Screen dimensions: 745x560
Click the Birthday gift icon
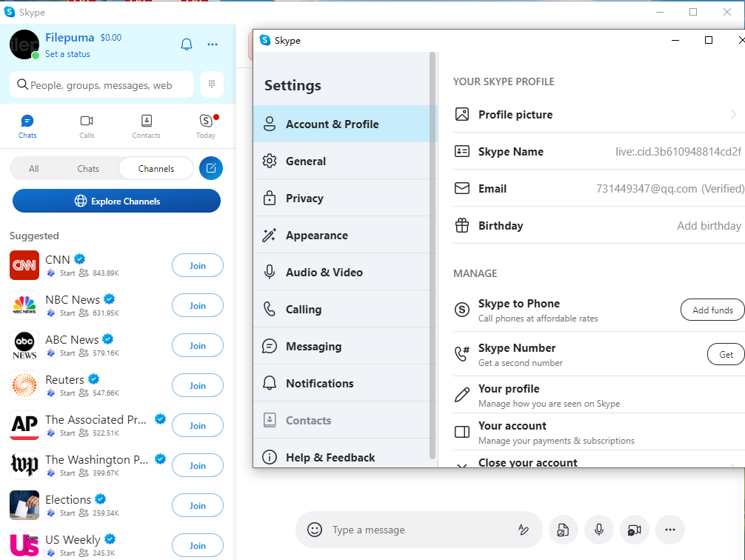(x=462, y=225)
